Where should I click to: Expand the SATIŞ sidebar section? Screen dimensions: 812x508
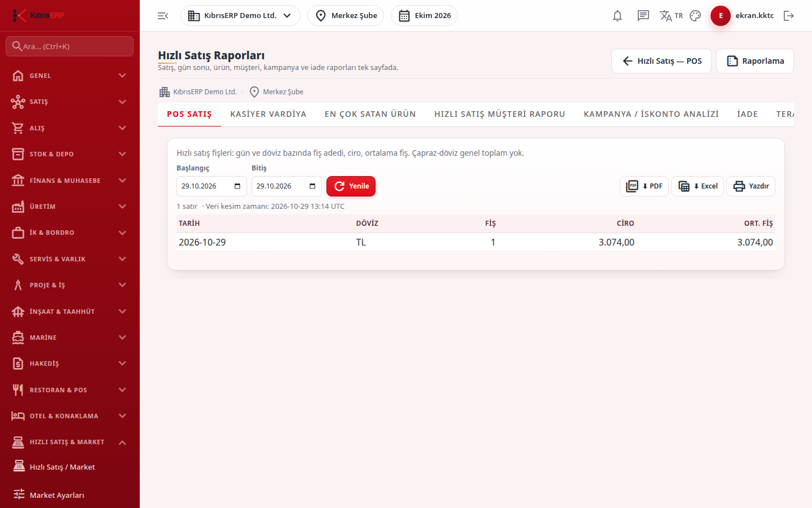tap(70, 102)
